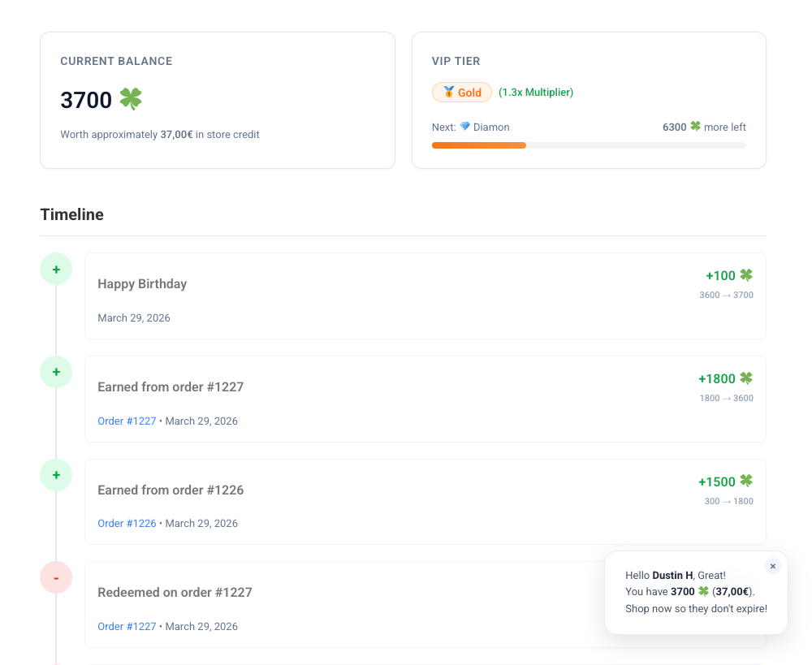The image size is (812, 665).
Task: Open Order #1227 link under Redeemed entry
Action: 127,626
